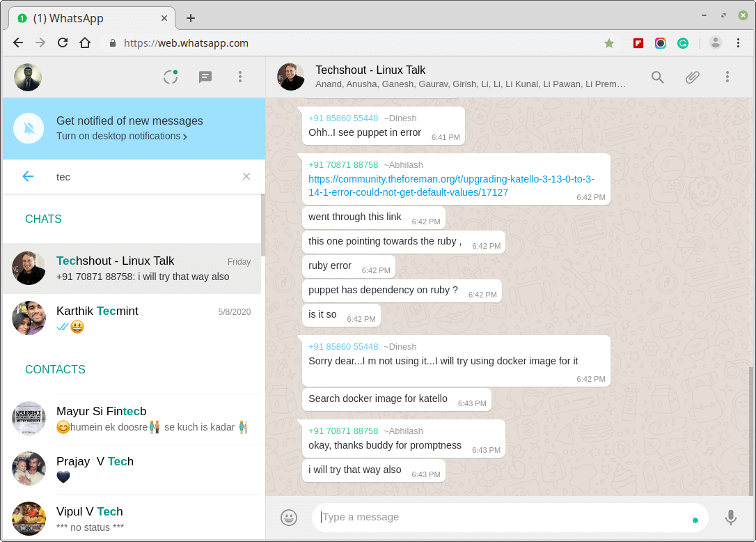The width and height of the screenshot is (756, 542).
Task: Open a new browser tab
Action: [x=191, y=18]
